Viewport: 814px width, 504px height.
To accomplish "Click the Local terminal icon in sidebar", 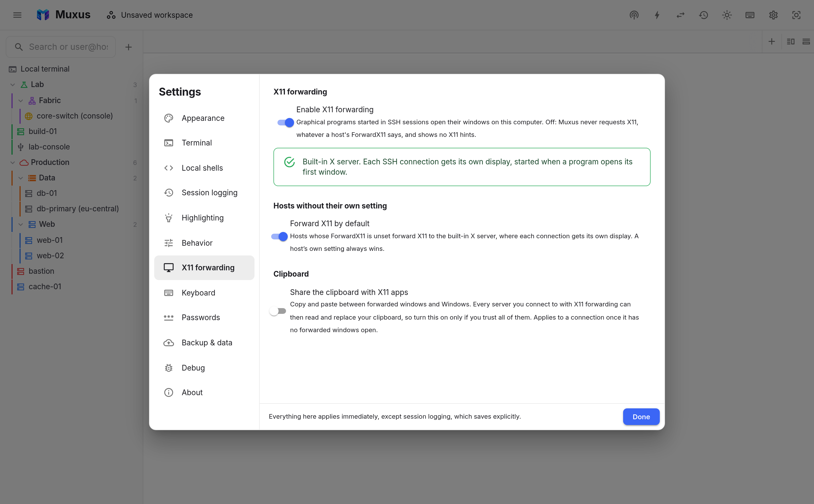I will tap(13, 69).
